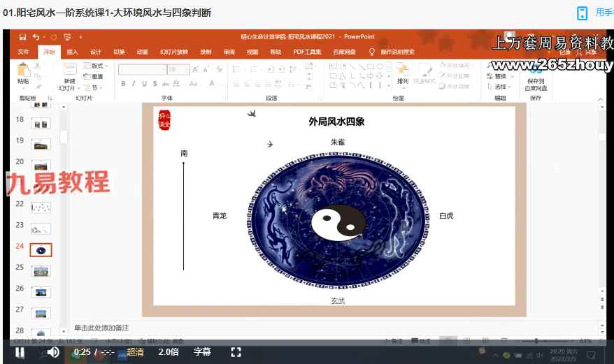This screenshot has width=614, height=364.
Task: Open the 百度网盘 ribbon tab
Action: (344, 52)
